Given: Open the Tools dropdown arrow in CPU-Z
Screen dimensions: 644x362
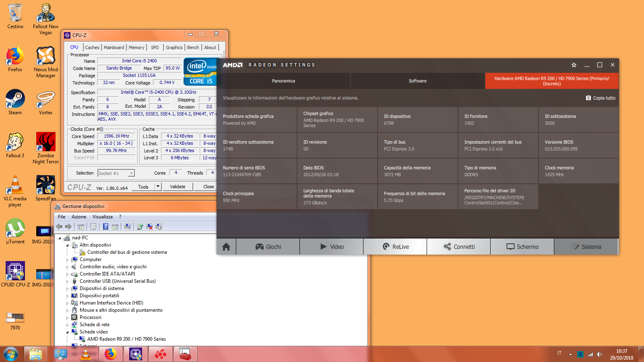Looking at the screenshot, I should pyautogui.click(x=158, y=187).
